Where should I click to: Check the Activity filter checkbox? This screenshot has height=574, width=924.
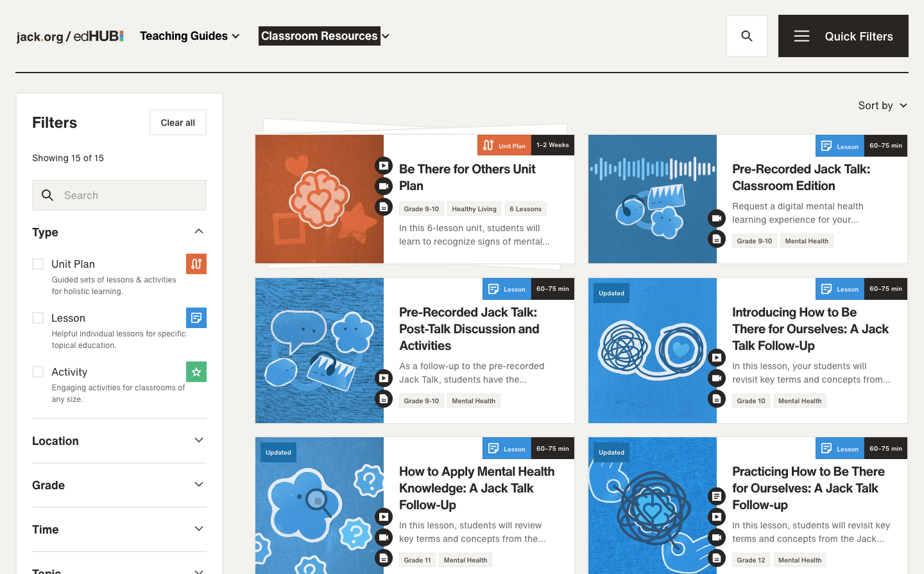pos(38,372)
